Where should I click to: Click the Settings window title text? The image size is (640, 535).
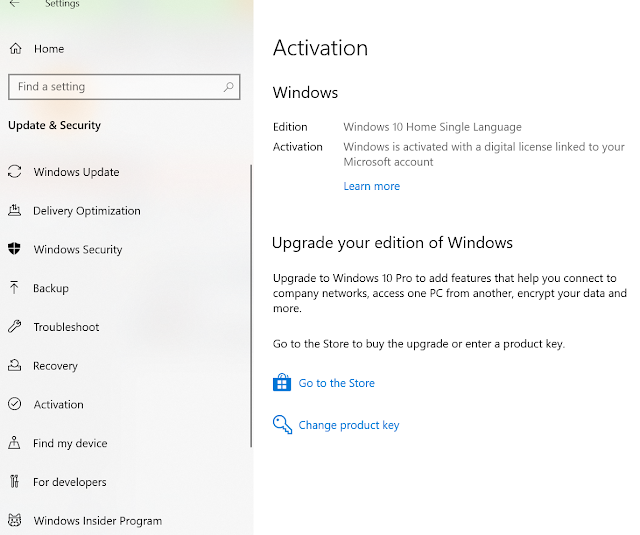pos(62,4)
